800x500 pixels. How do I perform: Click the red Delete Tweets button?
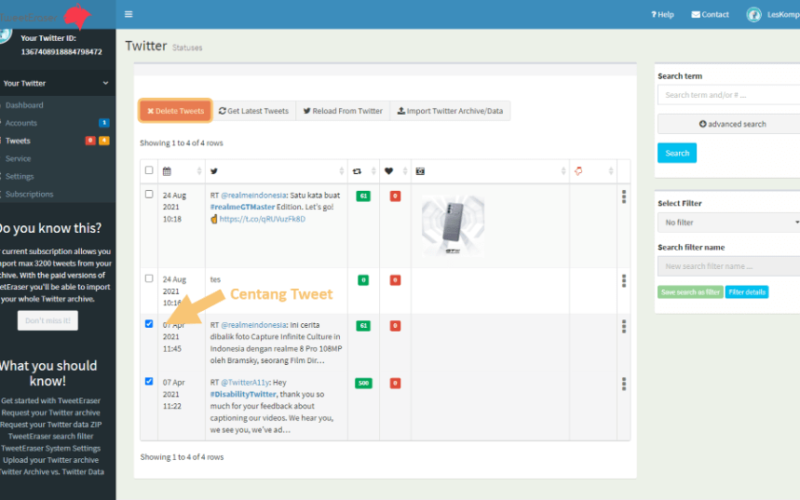176,111
